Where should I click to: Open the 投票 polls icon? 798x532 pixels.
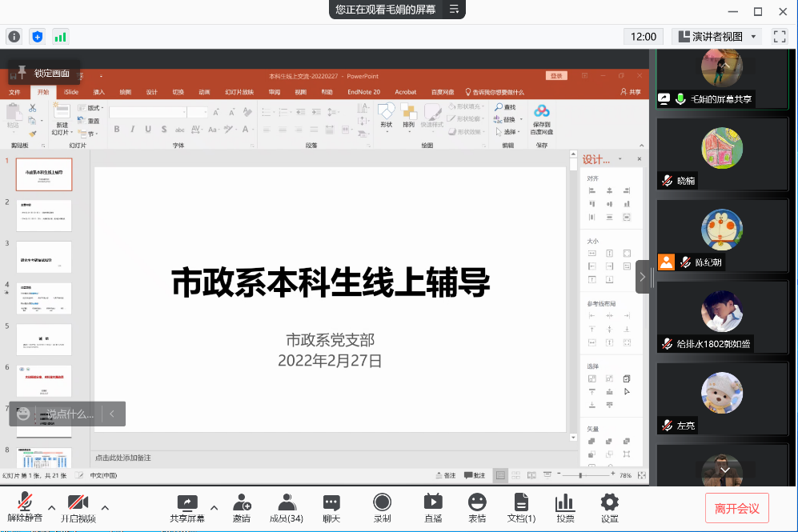565,508
